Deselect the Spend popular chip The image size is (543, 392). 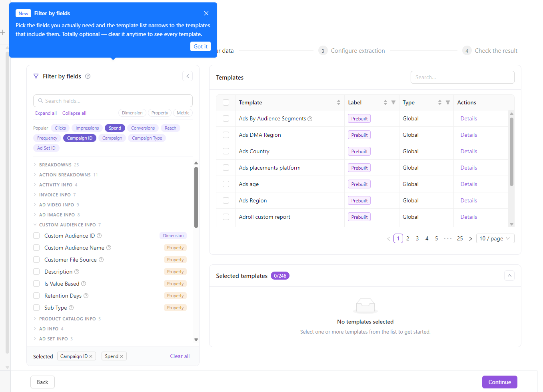[x=115, y=128]
